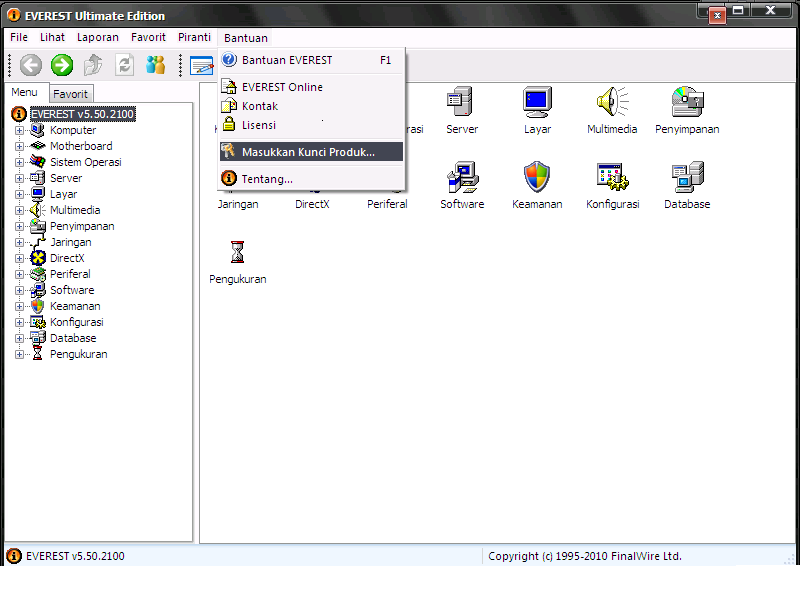Open the Piranti menu
Viewport: 800px width, 600px height.
(194, 37)
